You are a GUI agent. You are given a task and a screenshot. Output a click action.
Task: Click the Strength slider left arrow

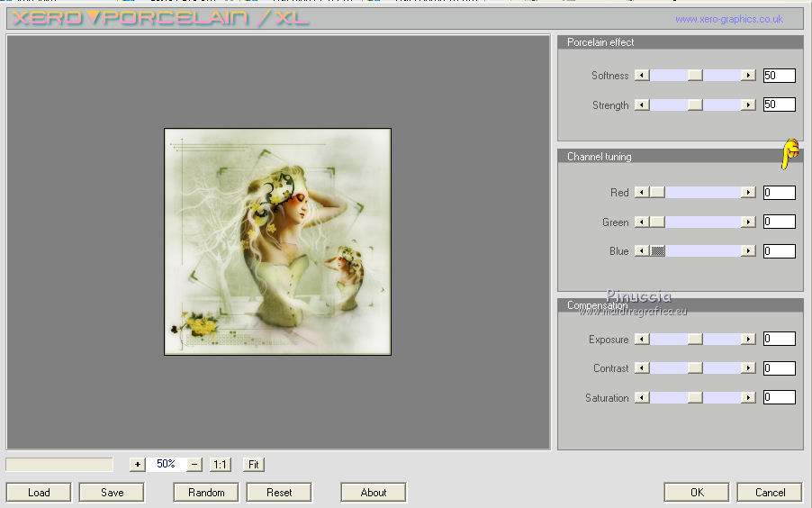click(642, 104)
